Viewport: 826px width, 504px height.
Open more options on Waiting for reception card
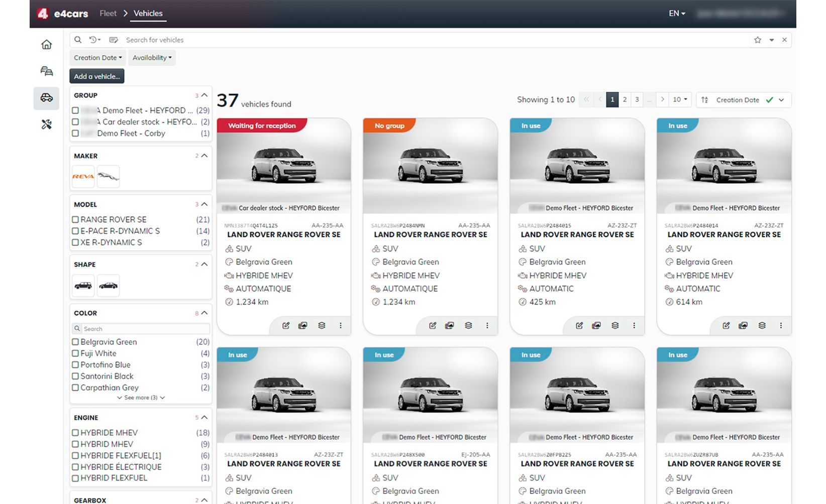[x=340, y=325]
